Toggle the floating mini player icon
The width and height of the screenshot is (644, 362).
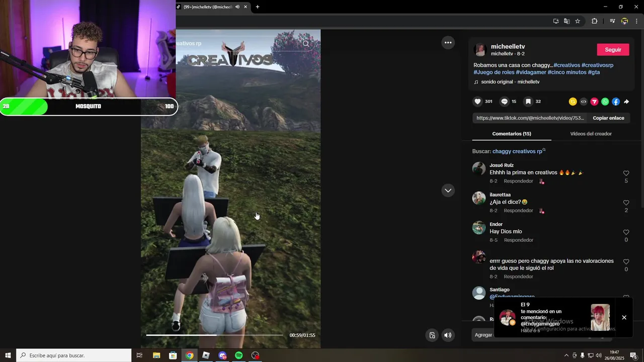tap(432, 335)
